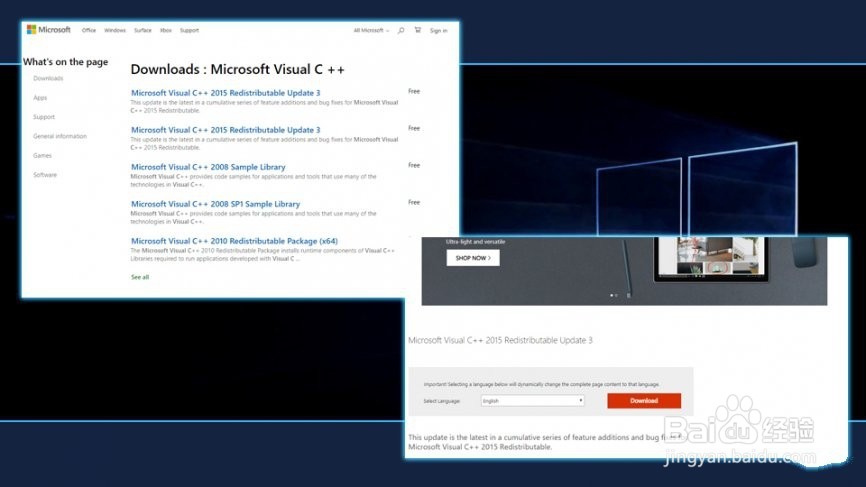The image size is (866, 487).
Task: Open the search magnifier icon
Action: 401,30
